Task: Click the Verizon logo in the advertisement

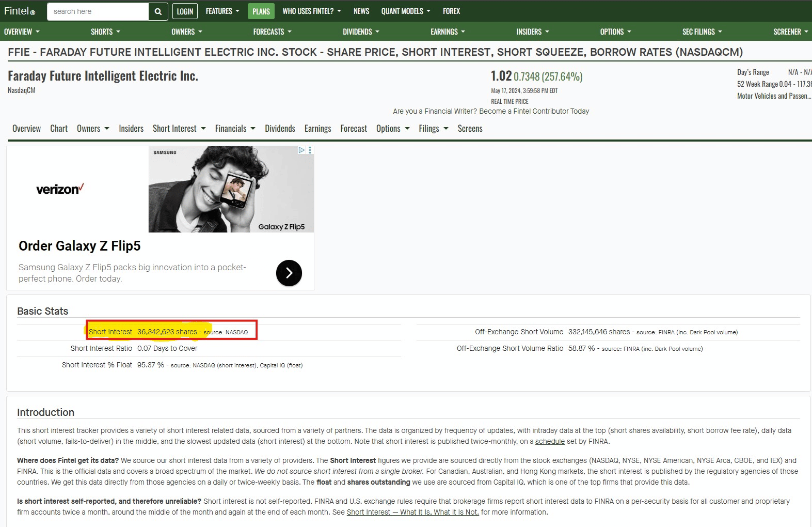Action: tap(60, 189)
